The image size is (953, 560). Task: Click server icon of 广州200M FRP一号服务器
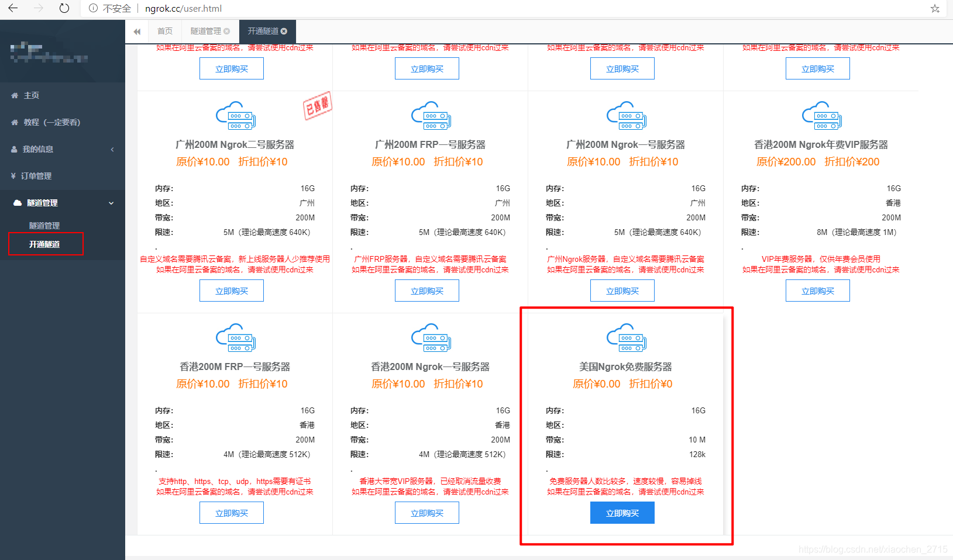tap(431, 116)
